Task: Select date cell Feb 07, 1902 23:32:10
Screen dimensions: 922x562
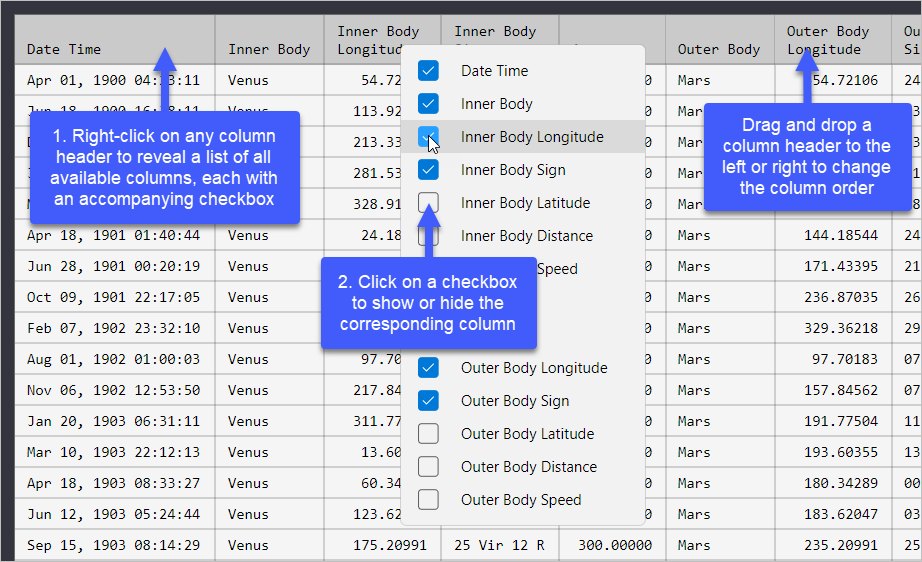Action: (113, 328)
